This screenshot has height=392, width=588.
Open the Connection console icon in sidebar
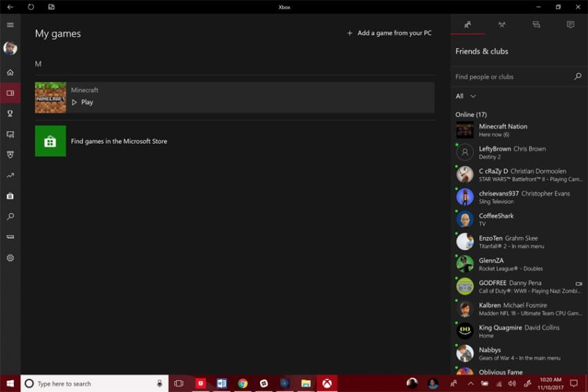[10, 237]
